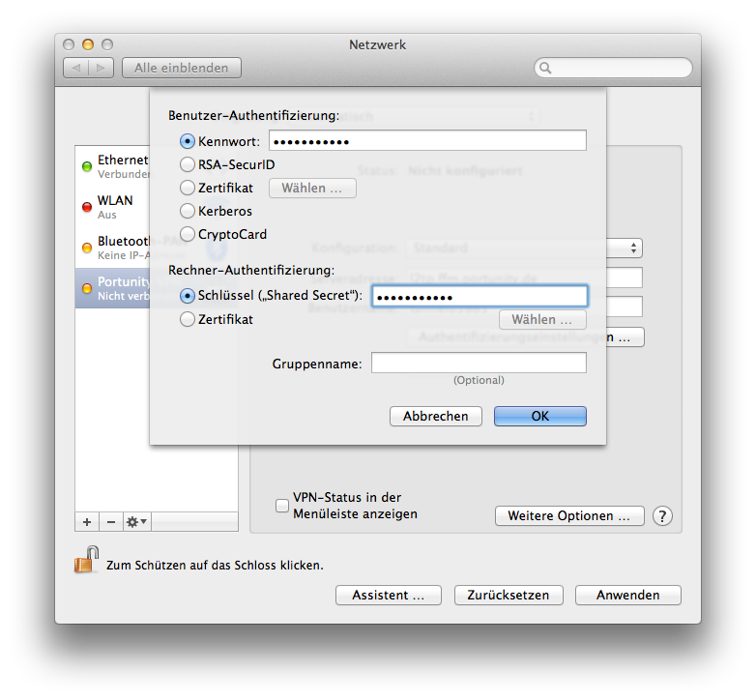The width and height of the screenshot is (756, 700).
Task: Click the Gruppenname text field
Action: (x=479, y=363)
